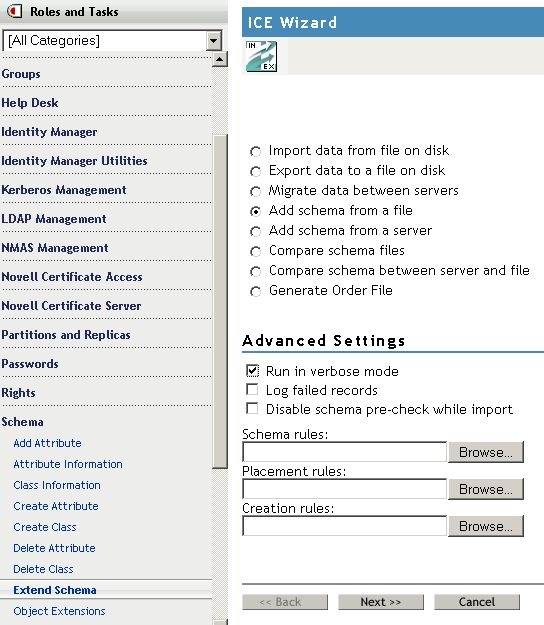This screenshot has width=544, height=625.
Task: Click the Cancel button
Action: tap(477, 602)
